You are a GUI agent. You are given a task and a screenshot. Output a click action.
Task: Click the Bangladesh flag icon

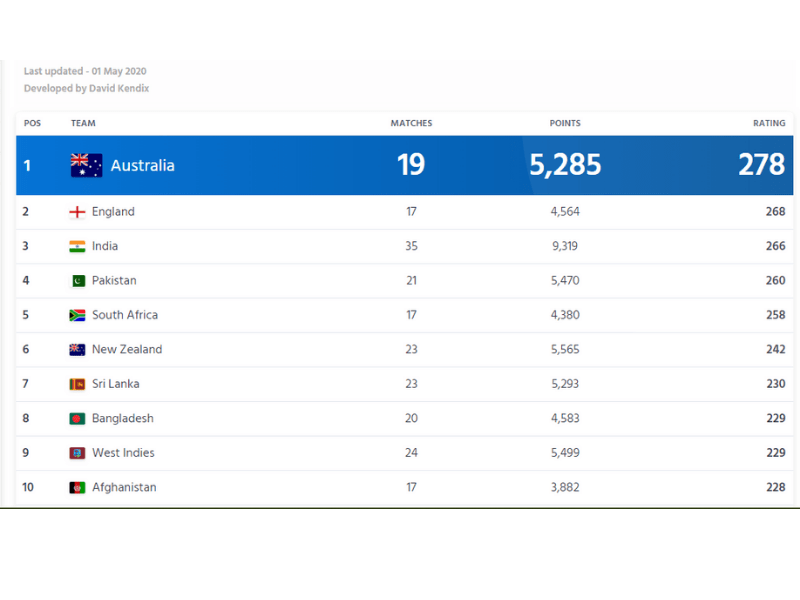click(77, 419)
